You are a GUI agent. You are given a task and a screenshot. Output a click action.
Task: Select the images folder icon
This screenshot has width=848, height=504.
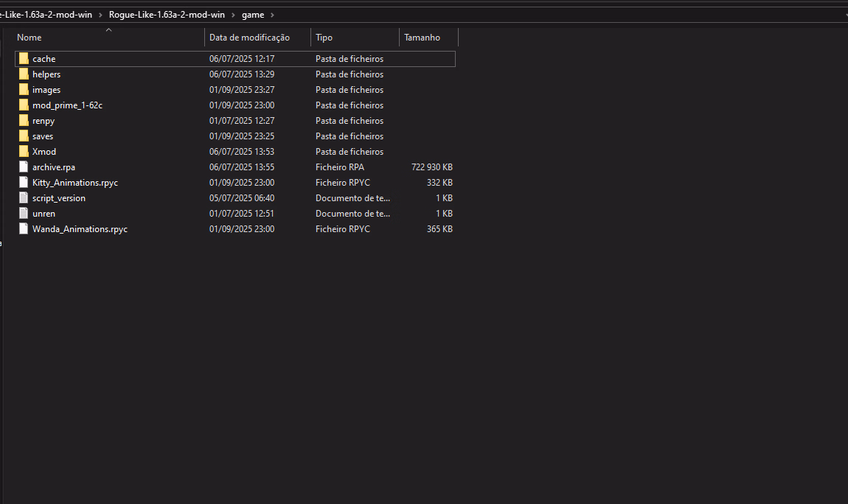pyautogui.click(x=24, y=90)
